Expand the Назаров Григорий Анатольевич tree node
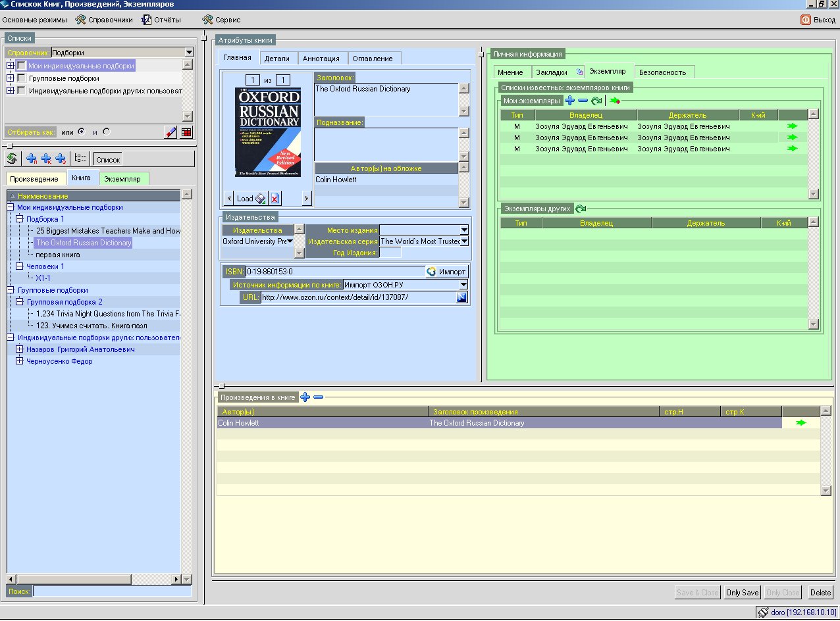This screenshot has height=621, width=840. (x=19, y=349)
